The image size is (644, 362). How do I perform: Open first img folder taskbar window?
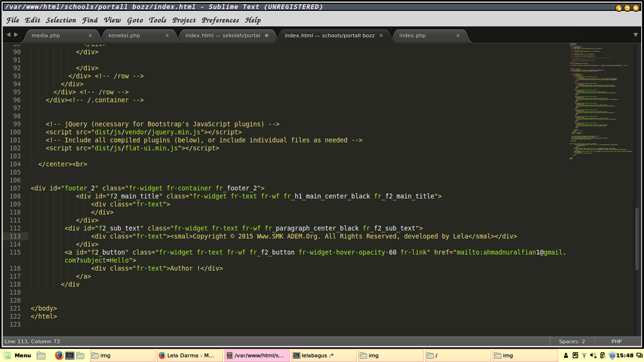point(123,355)
